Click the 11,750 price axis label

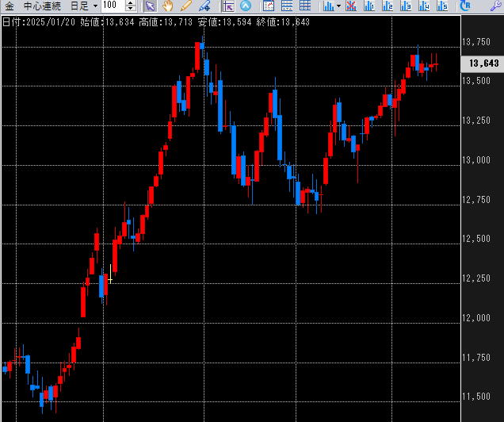(476, 357)
